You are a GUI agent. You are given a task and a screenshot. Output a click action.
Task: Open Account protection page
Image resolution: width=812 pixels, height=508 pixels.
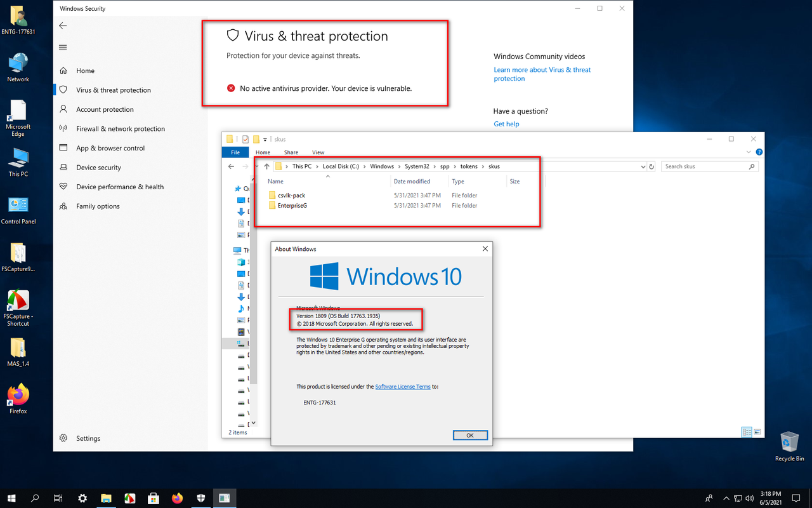pyautogui.click(x=105, y=109)
